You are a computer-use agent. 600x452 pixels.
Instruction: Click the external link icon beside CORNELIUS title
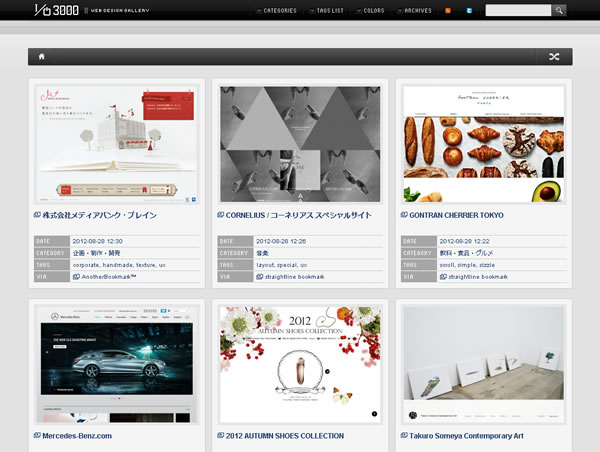(220, 215)
